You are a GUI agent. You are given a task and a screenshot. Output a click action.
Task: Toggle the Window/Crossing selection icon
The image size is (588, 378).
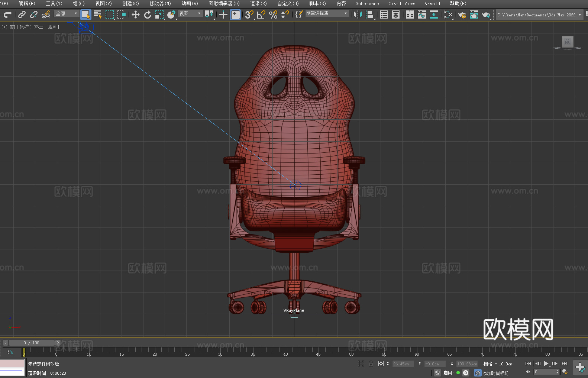(122, 14)
